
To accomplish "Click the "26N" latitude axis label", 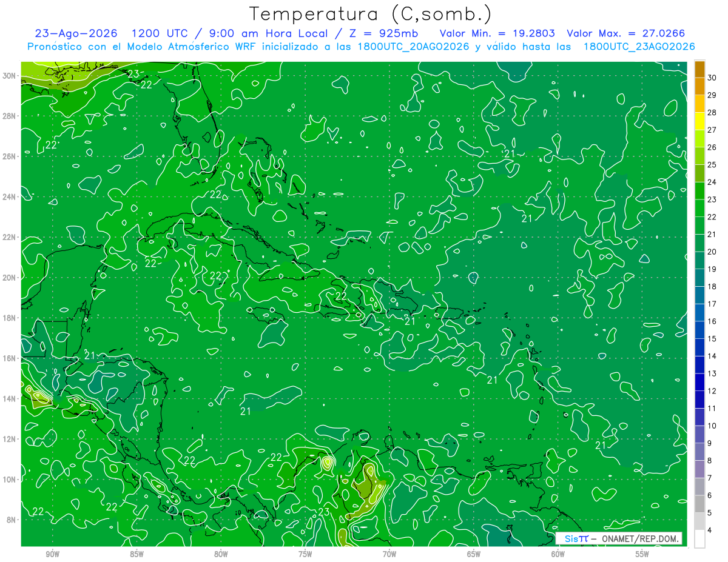I will (x=9, y=156).
